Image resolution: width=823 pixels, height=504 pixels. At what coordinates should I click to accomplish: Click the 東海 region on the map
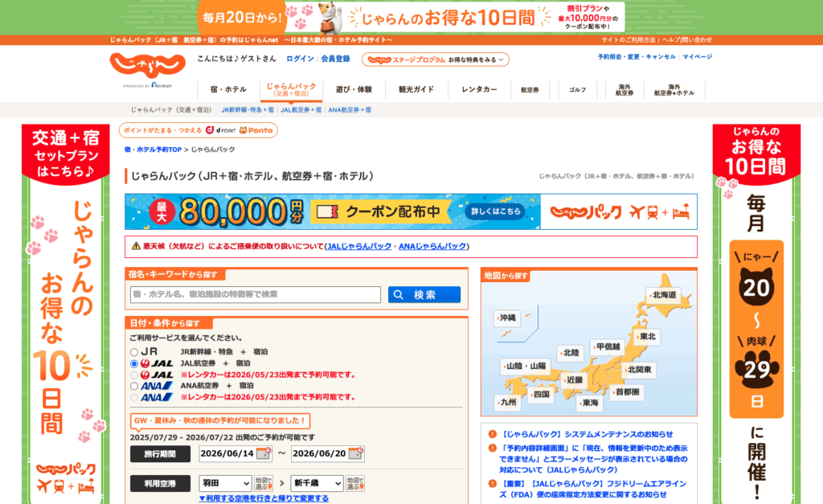[x=589, y=403]
